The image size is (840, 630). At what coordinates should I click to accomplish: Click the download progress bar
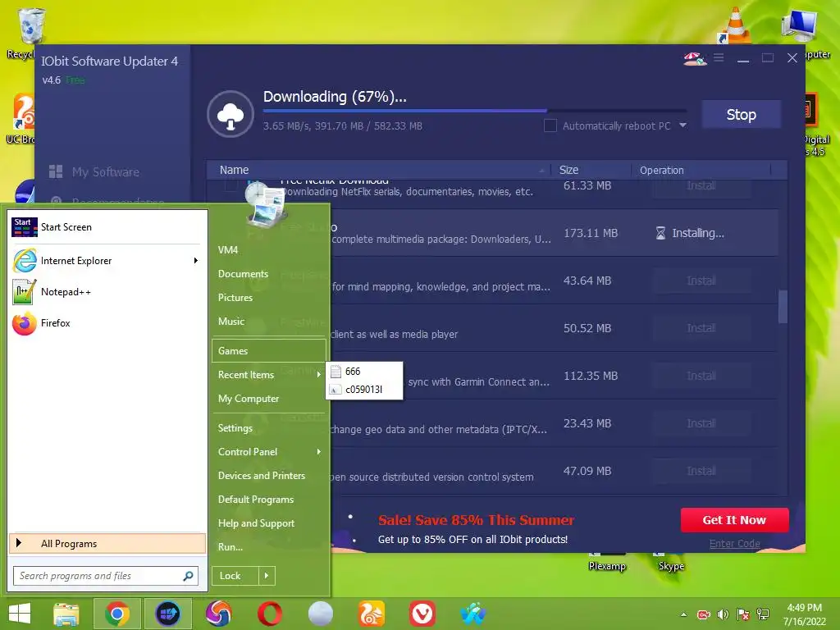474,111
